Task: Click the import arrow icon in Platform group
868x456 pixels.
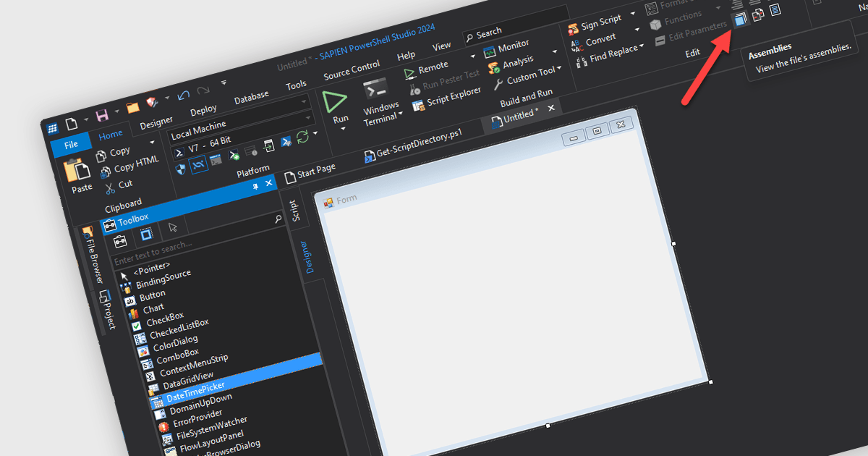Action: point(268,146)
